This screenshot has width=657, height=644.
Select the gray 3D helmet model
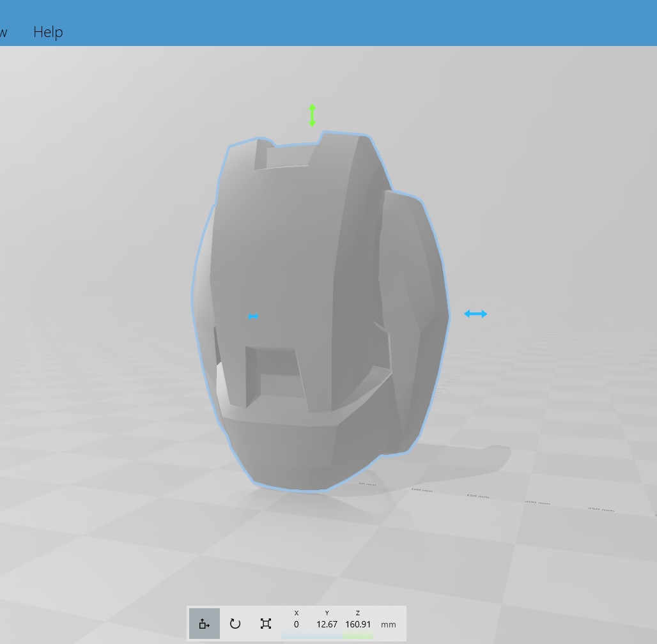point(321,311)
